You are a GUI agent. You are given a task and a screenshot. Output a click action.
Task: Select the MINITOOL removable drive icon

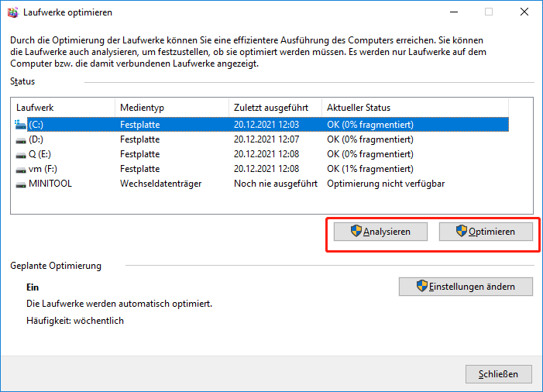click(x=20, y=184)
